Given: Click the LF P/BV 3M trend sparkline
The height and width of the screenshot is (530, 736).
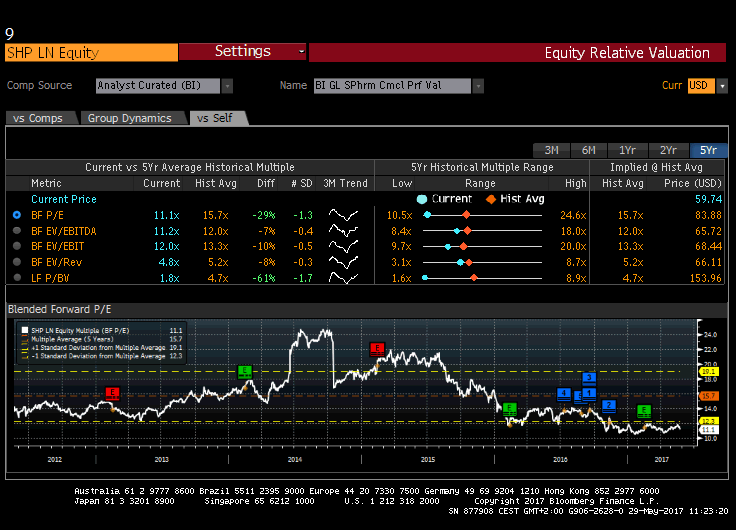Looking at the screenshot, I should [x=344, y=277].
